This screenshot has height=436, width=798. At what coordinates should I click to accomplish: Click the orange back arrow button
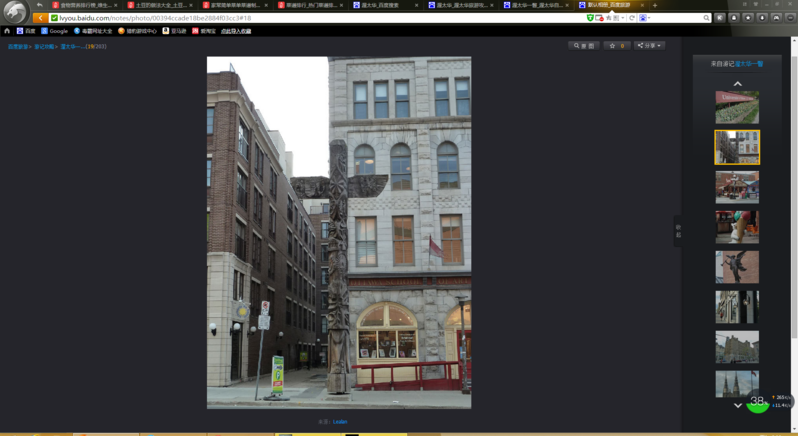click(x=40, y=18)
